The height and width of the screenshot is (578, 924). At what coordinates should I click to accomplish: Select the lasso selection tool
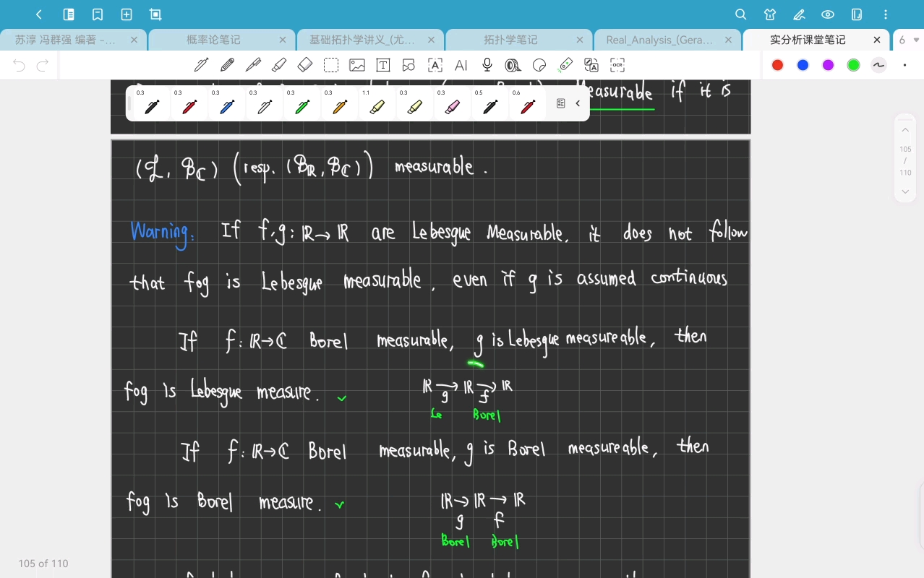pos(331,65)
